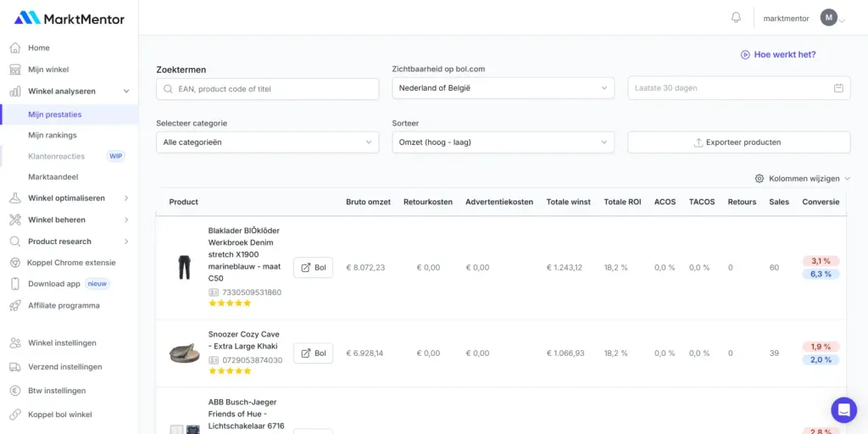Viewport: 868px width, 434px height.
Task: Open the chat support bubble
Action: pos(843,410)
